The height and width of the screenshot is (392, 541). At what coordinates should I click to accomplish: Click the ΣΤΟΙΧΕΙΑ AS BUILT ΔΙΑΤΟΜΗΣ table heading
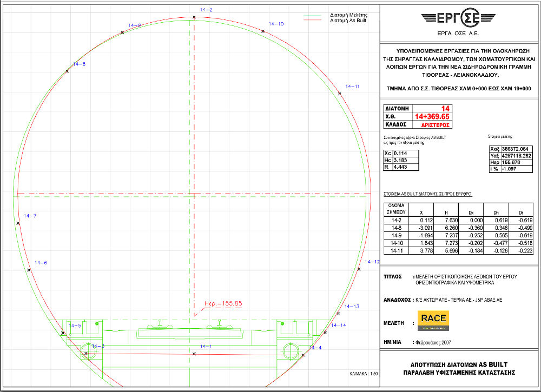427,194
